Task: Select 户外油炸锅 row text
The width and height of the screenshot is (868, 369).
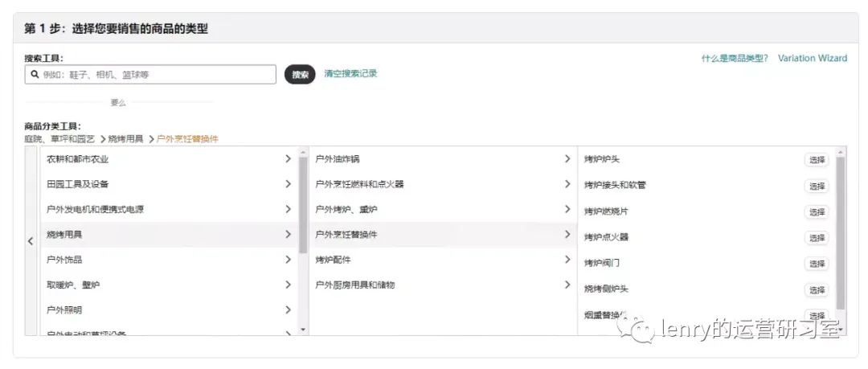Action: [x=337, y=159]
